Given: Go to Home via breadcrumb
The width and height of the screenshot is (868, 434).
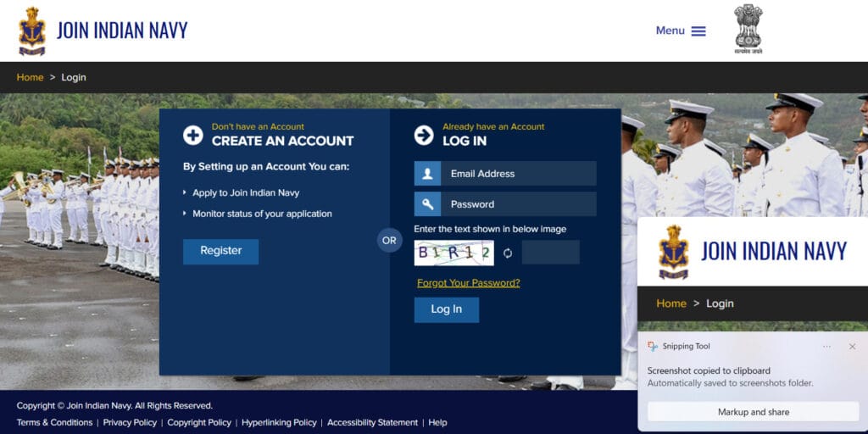Looking at the screenshot, I should click(30, 77).
